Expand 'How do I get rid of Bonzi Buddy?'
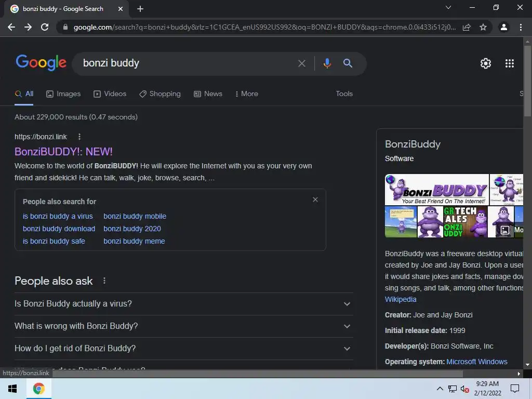The width and height of the screenshot is (532, 399). (x=183, y=349)
